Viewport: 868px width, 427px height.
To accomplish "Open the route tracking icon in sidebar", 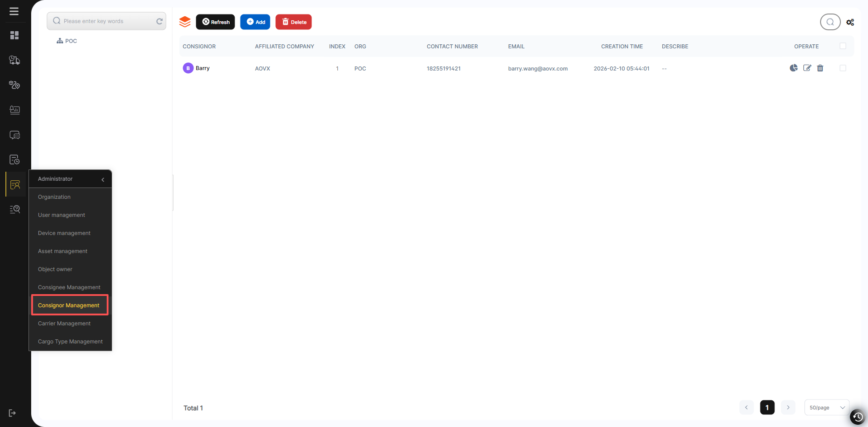I will click(14, 85).
